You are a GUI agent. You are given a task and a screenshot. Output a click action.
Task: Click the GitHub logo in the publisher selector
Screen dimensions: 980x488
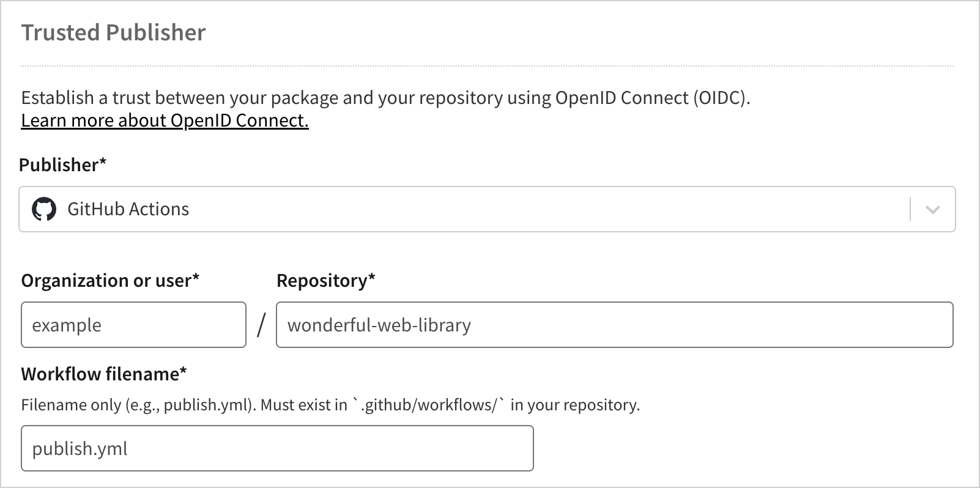[x=44, y=209]
